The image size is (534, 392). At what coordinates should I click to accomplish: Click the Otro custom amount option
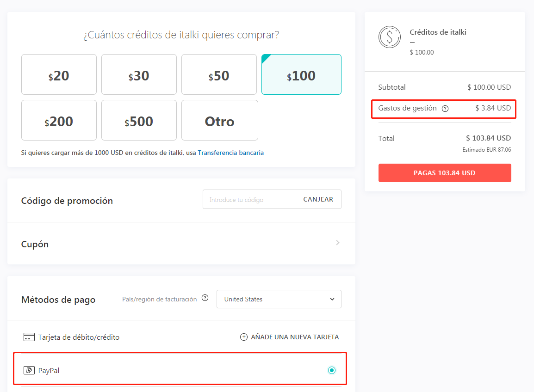[220, 120]
